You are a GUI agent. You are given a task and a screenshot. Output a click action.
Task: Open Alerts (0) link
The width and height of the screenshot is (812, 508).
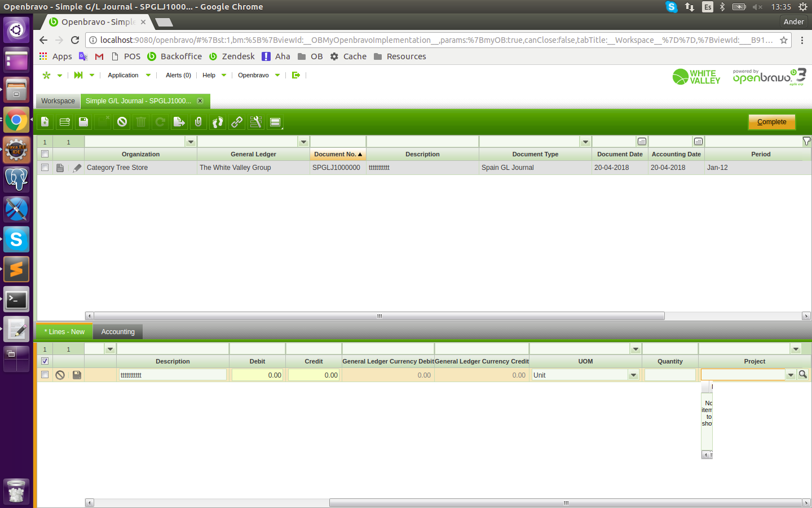pyautogui.click(x=178, y=75)
